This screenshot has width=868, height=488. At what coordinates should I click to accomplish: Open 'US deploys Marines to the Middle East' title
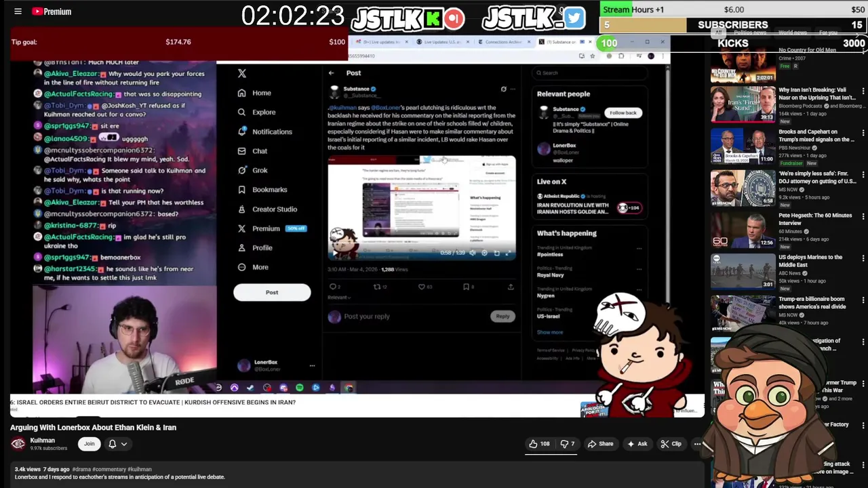810,261
